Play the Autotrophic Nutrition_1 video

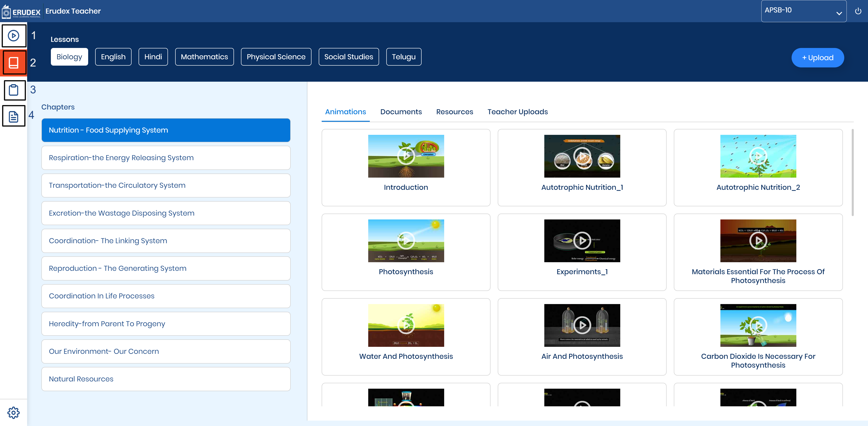tap(582, 156)
